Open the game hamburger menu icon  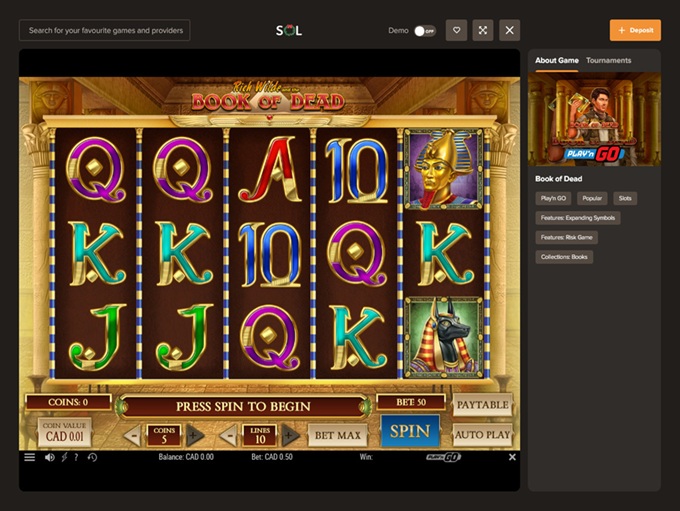[x=29, y=457]
